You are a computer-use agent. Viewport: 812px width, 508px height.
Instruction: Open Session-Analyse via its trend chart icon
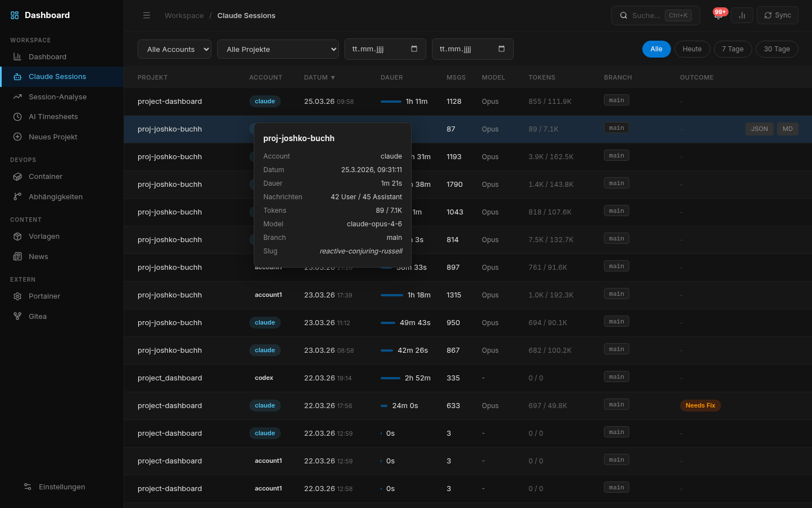(x=17, y=97)
